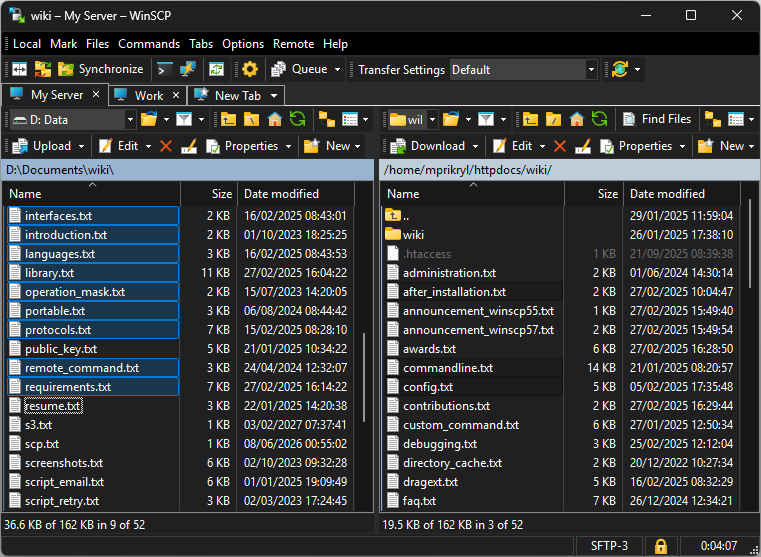
Task: Open the Preferences gear icon
Action: (x=250, y=70)
